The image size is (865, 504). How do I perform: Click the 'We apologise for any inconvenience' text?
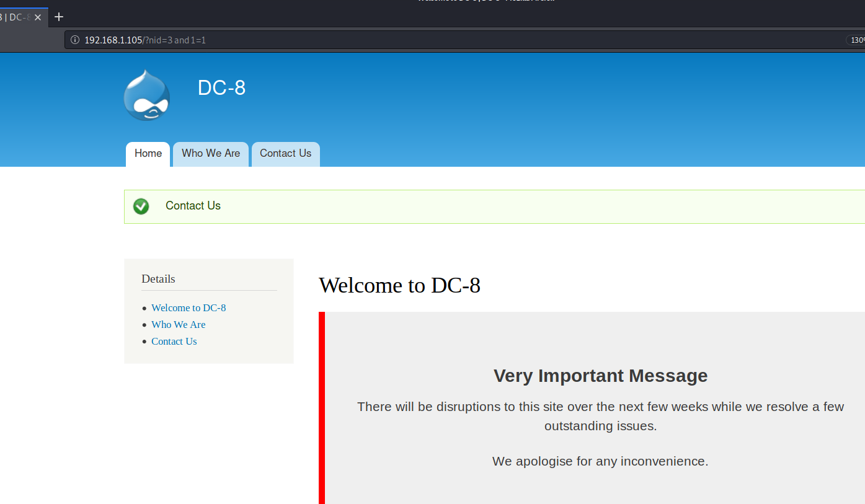tap(600, 461)
